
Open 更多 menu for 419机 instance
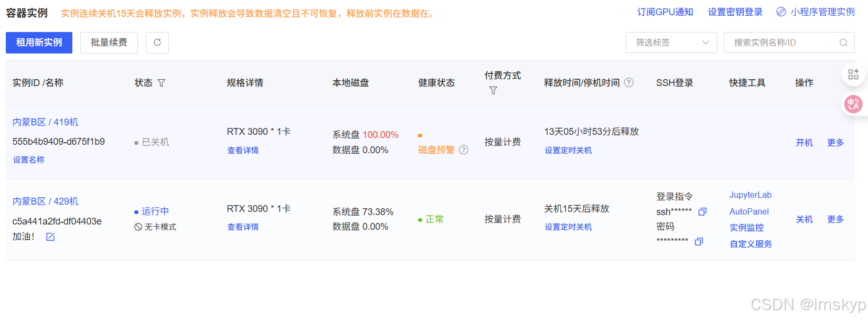[835, 143]
